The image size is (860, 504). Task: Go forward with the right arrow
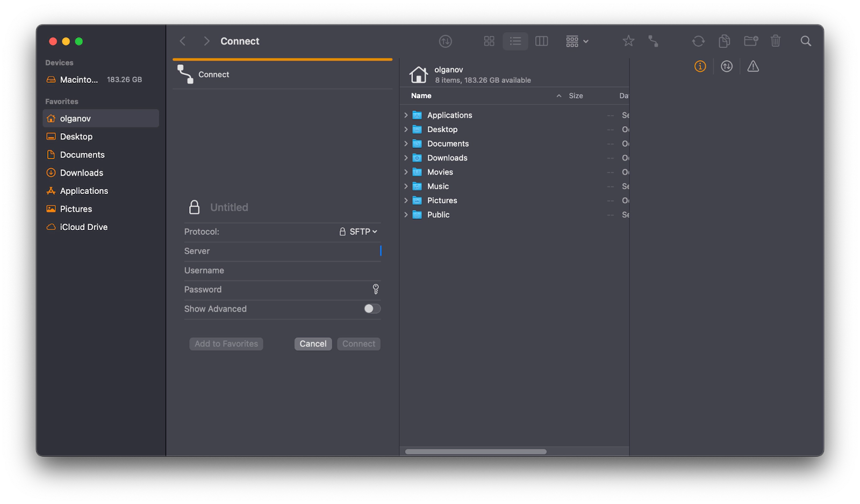click(206, 41)
